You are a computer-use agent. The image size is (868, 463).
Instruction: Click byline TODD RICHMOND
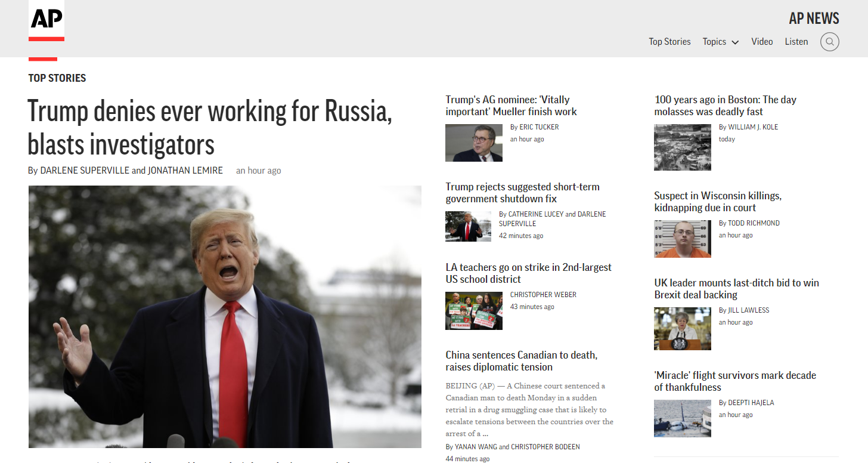754,223
